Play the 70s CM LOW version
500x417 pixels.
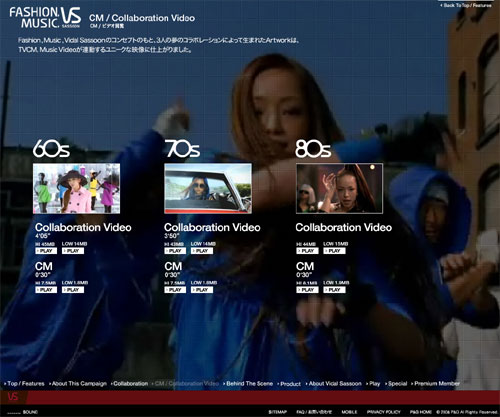click(x=202, y=290)
